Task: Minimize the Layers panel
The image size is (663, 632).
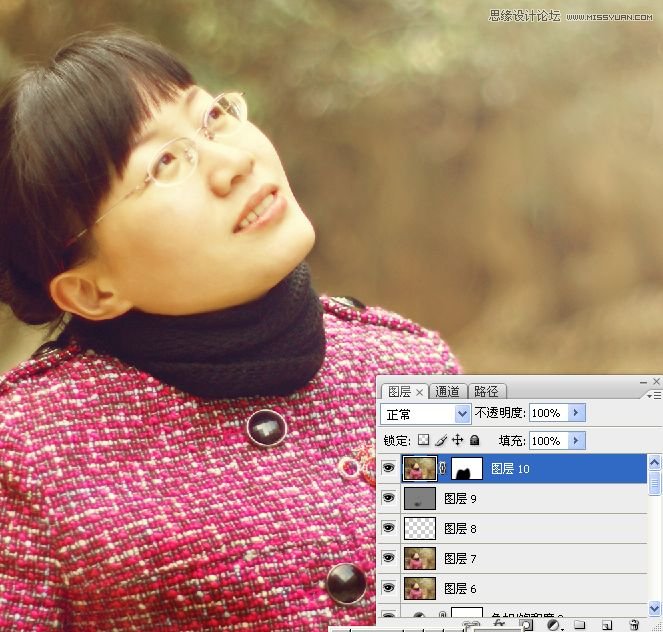Action: point(643,382)
